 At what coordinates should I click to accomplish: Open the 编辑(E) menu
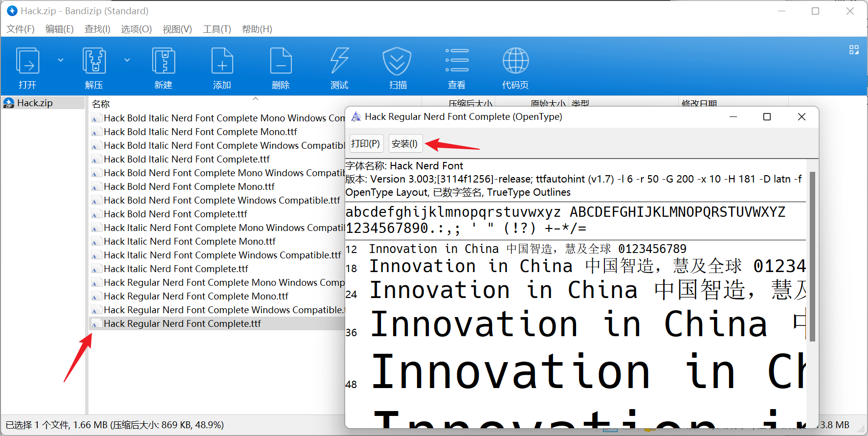60,29
